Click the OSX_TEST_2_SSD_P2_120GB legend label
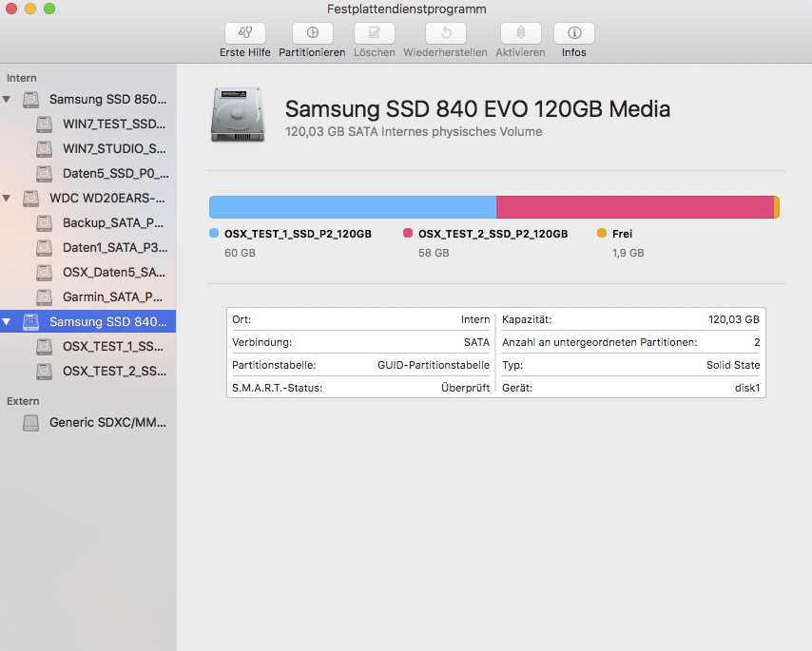Screen dimensions: 812x651 [x=493, y=234]
